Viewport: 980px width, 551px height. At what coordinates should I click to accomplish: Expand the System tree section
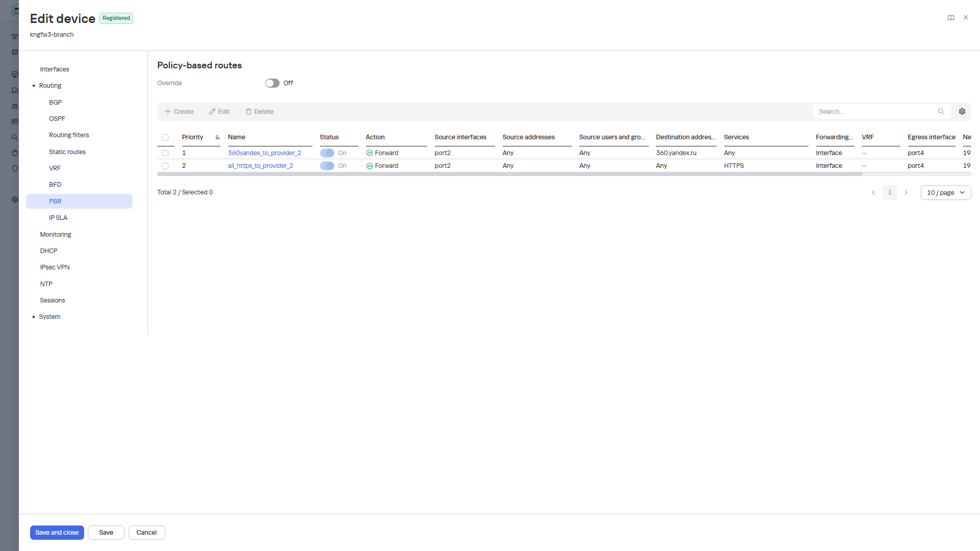pyautogui.click(x=34, y=317)
